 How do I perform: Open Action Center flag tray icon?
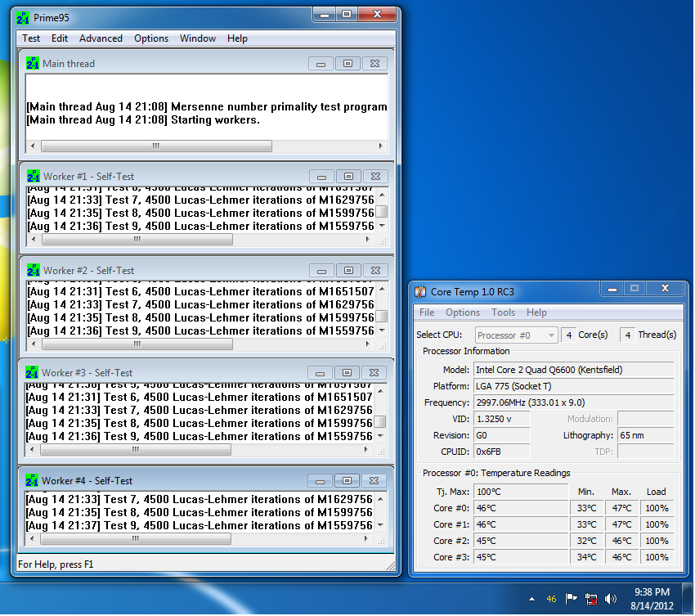coord(572,599)
